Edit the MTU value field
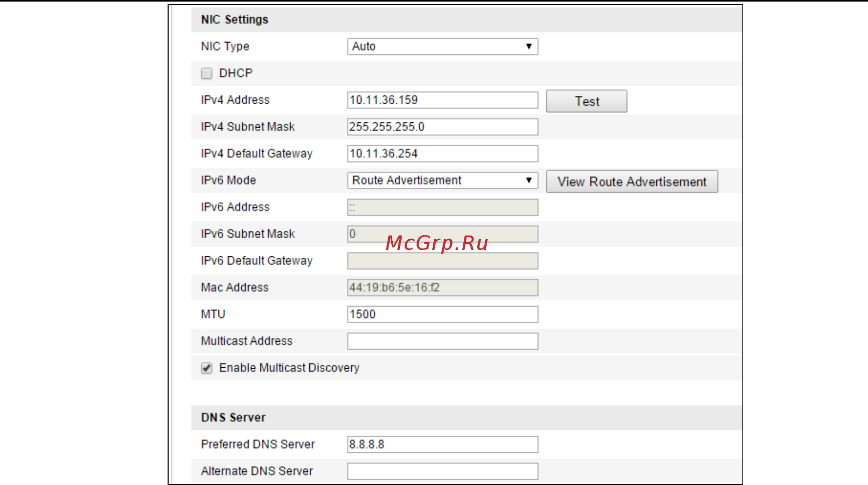868x485 pixels. 443,314
